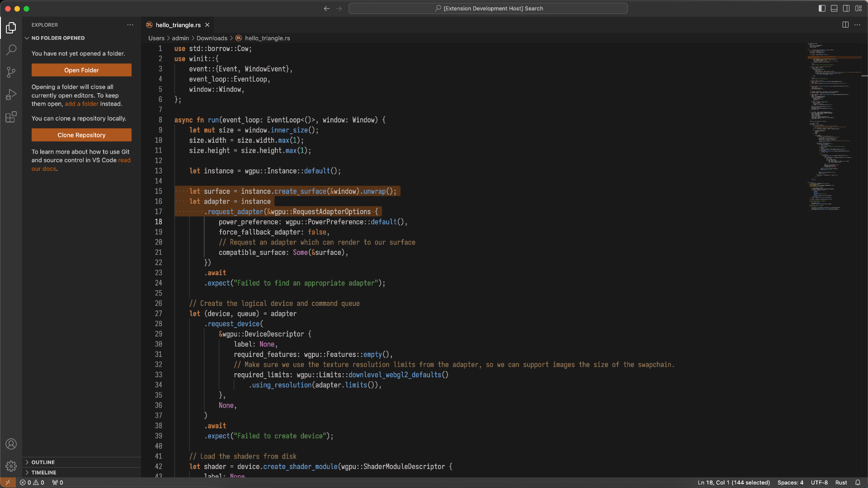Toggle the primary side bar visibility
The height and width of the screenshot is (488, 868).
point(822,9)
